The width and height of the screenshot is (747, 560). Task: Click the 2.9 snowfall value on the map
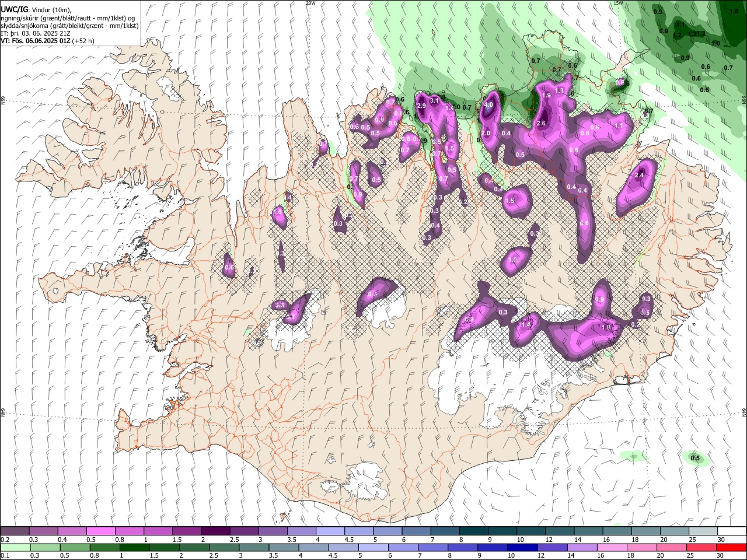point(421,106)
